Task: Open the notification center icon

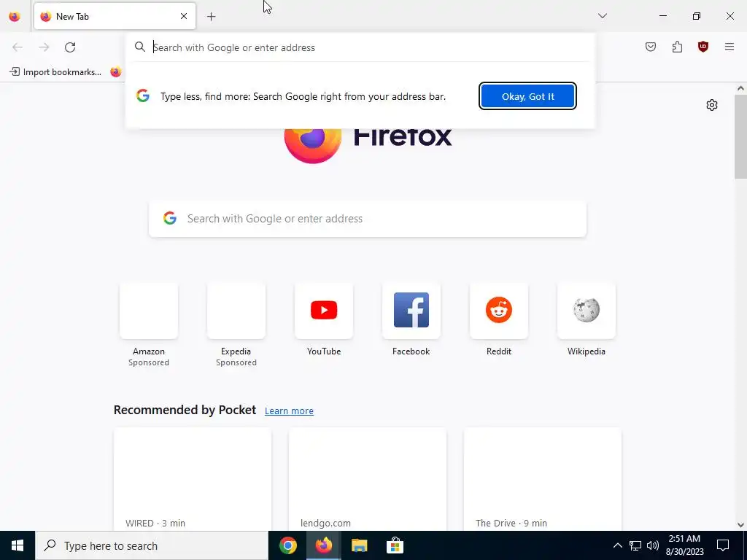Action: [723, 545]
